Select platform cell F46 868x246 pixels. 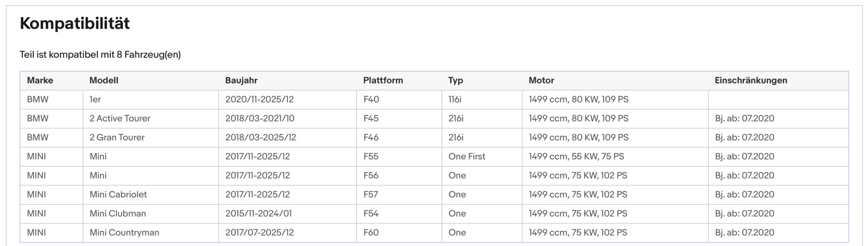click(399, 138)
